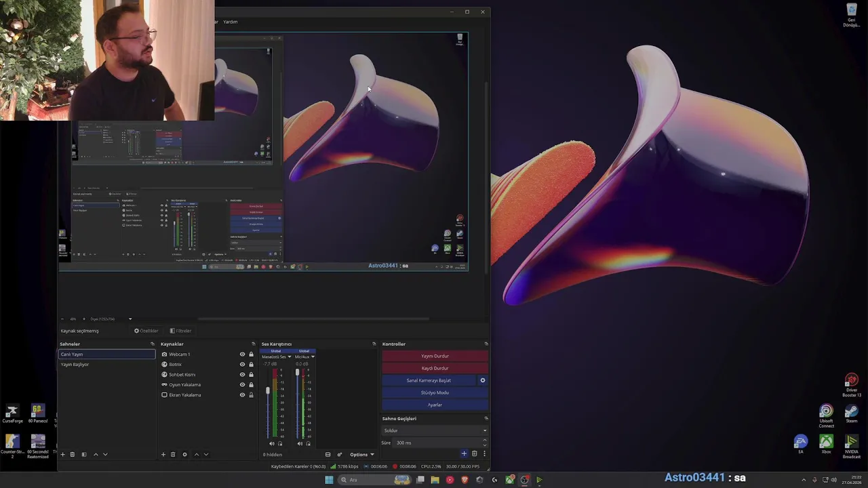Image resolution: width=868 pixels, height=488 pixels.
Task: Move source down in Kaynaklar panel
Action: pos(206,454)
